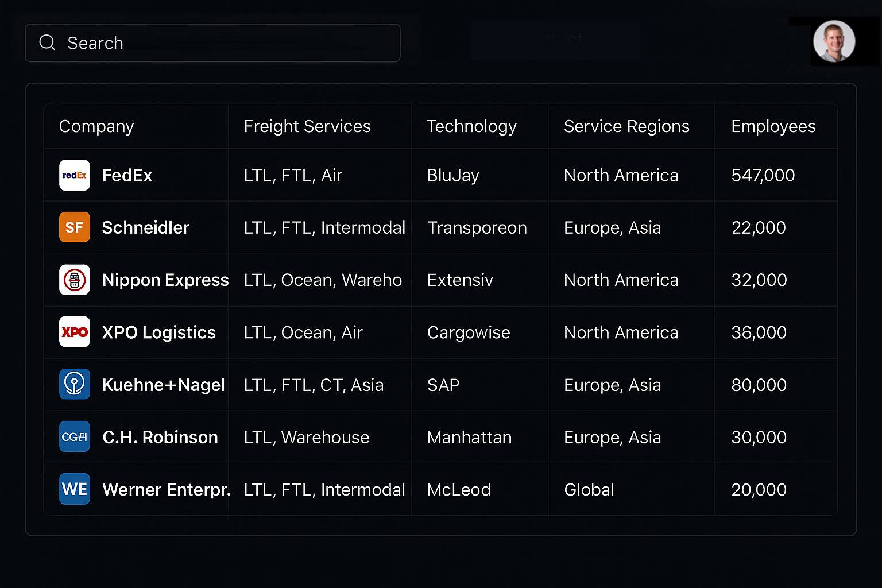Select the Schneidler table row
Screen dimensions: 882x588
(x=436, y=227)
